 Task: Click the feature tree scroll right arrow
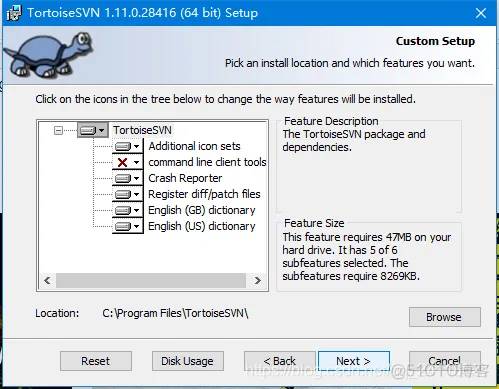click(257, 280)
